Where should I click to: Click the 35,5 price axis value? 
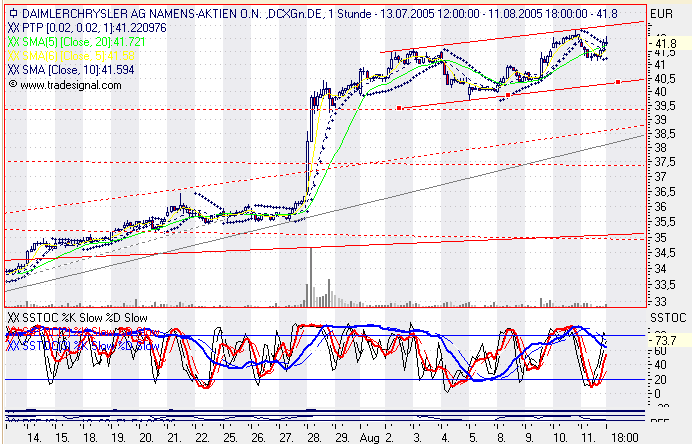click(665, 222)
